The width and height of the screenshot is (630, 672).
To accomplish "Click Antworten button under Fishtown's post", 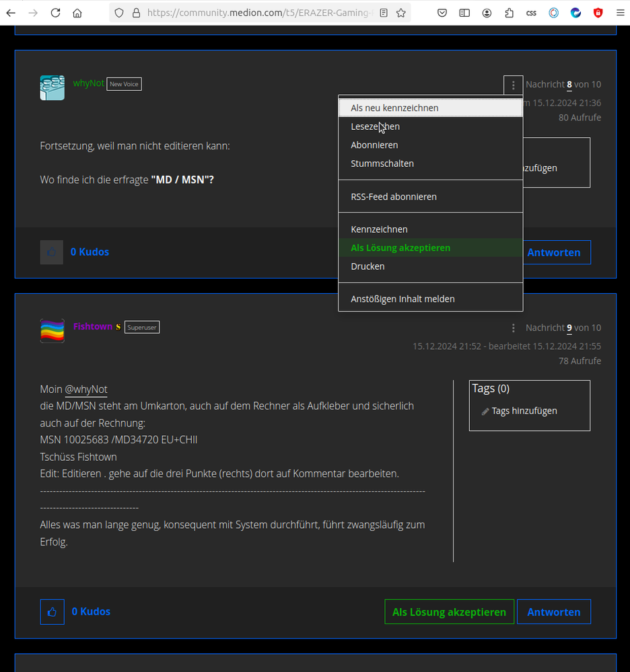I will pyautogui.click(x=553, y=612).
